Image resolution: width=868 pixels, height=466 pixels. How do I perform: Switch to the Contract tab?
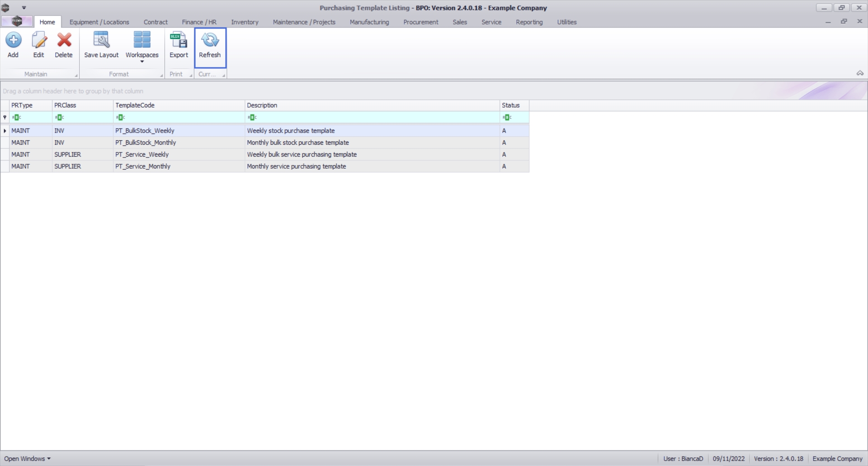point(156,22)
